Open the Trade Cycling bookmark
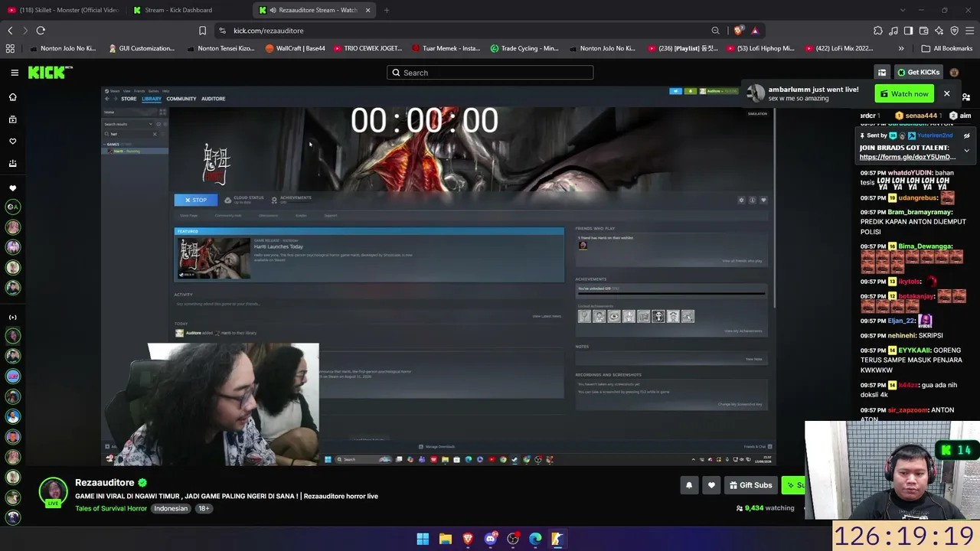 click(x=524, y=48)
